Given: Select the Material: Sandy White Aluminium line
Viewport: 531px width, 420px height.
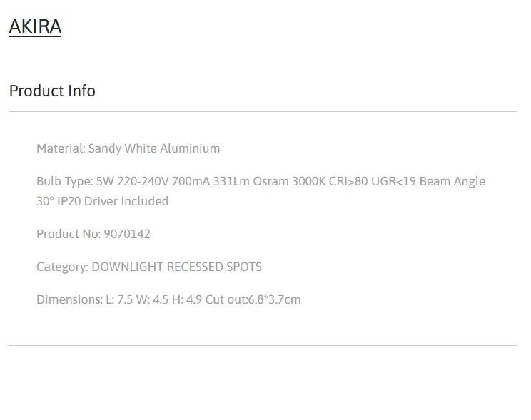Looking at the screenshot, I should (x=128, y=148).
